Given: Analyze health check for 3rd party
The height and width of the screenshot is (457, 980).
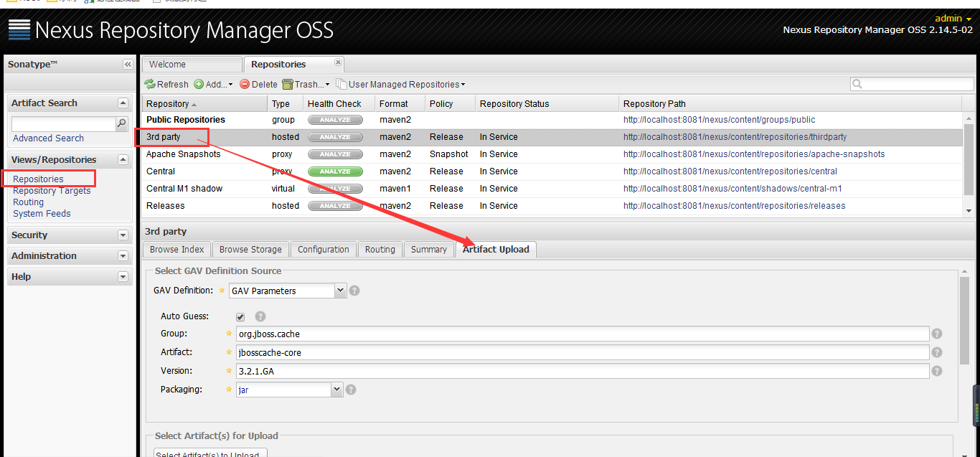Looking at the screenshot, I should tap(335, 137).
